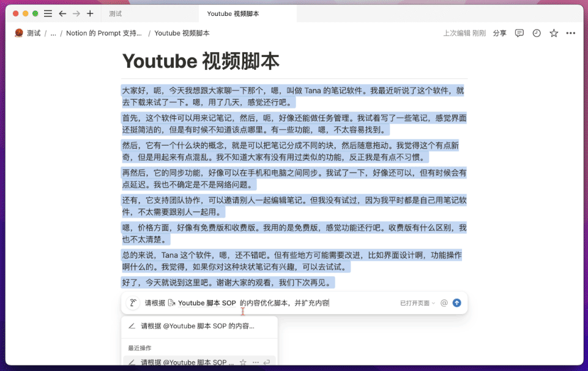Add page to favorites with star icon

(554, 33)
